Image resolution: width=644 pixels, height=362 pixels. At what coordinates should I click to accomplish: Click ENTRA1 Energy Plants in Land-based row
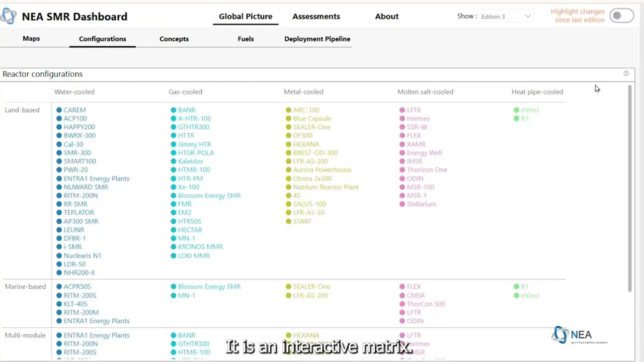97,178
